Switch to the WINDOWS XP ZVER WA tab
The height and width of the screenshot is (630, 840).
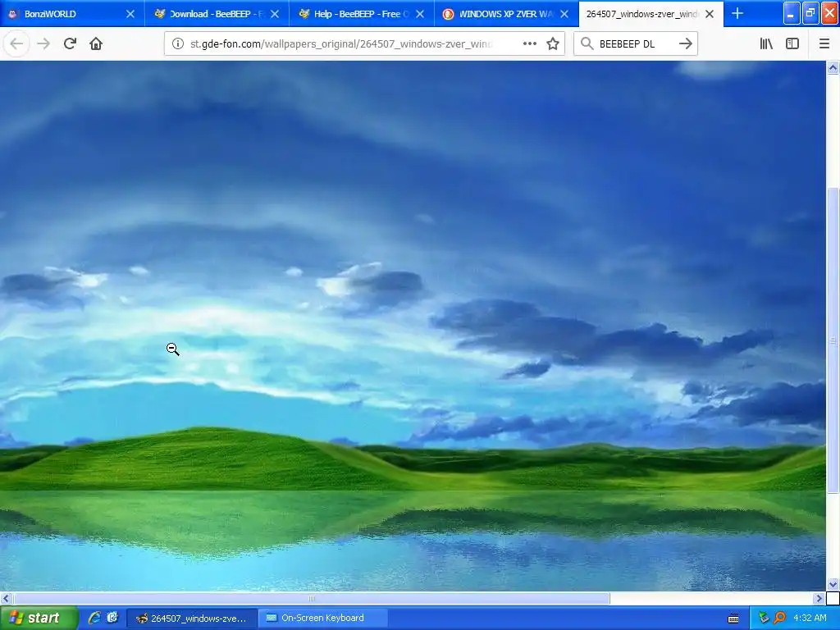pos(506,14)
